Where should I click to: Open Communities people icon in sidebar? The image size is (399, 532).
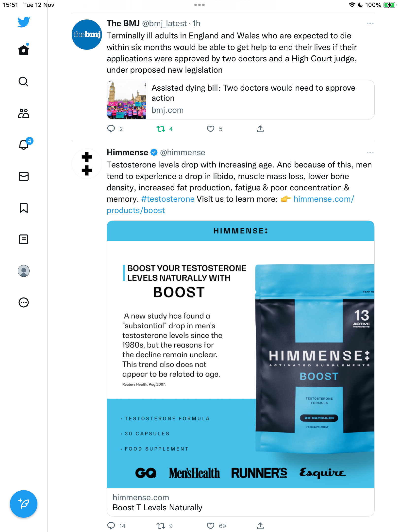pos(24,113)
